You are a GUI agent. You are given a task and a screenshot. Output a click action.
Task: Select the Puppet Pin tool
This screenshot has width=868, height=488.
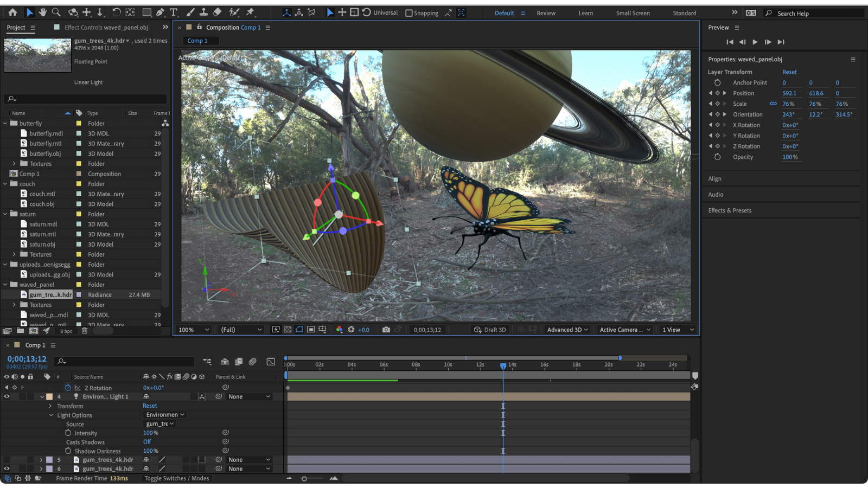251,12
